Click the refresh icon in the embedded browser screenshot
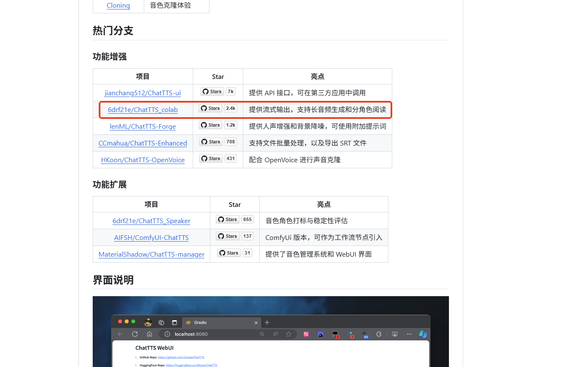This screenshot has width=588, height=367. point(135,334)
